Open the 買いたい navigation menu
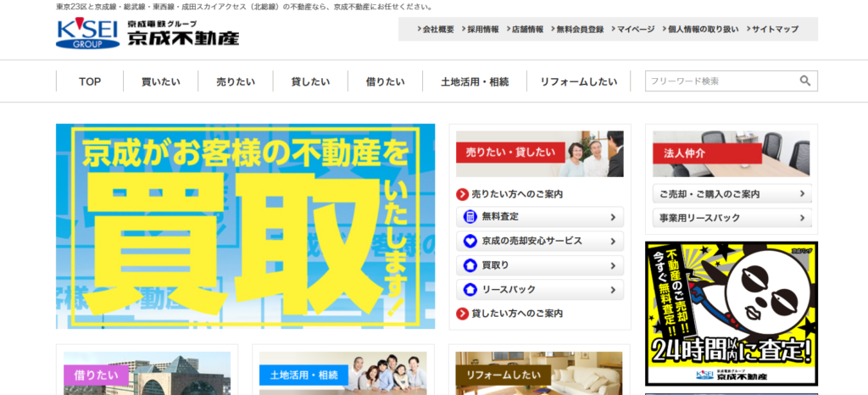 click(x=160, y=81)
